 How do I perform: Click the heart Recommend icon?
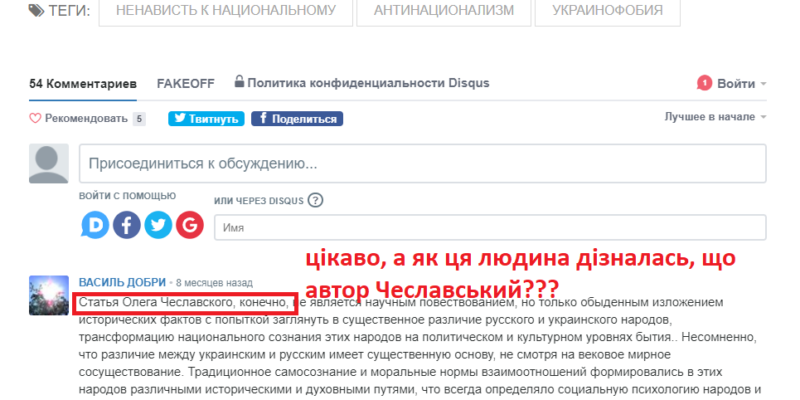(35, 118)
